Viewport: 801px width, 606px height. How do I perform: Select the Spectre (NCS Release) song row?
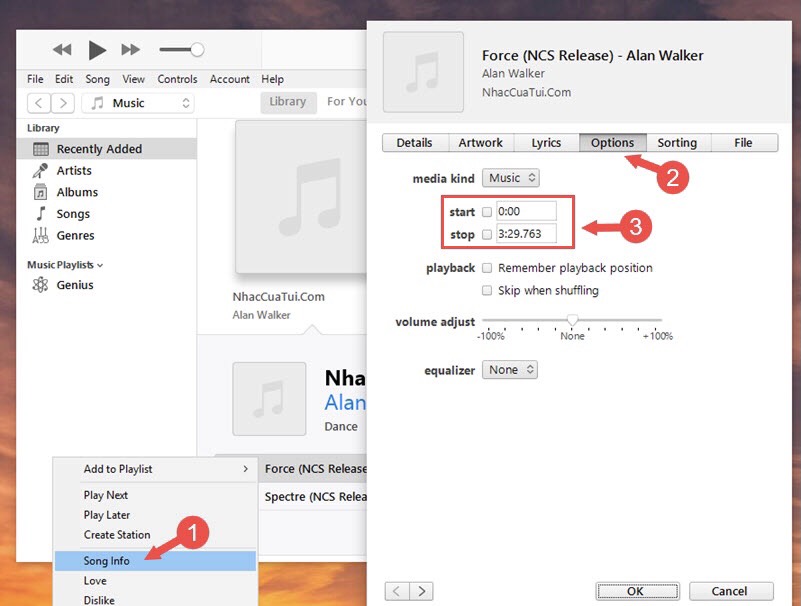(313, 497)
